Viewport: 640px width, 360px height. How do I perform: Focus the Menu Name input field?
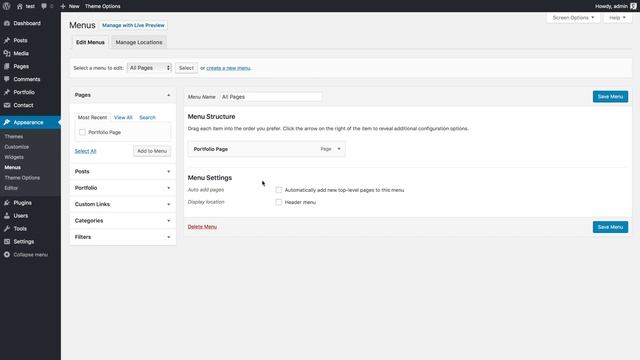[x=271, y=97]
